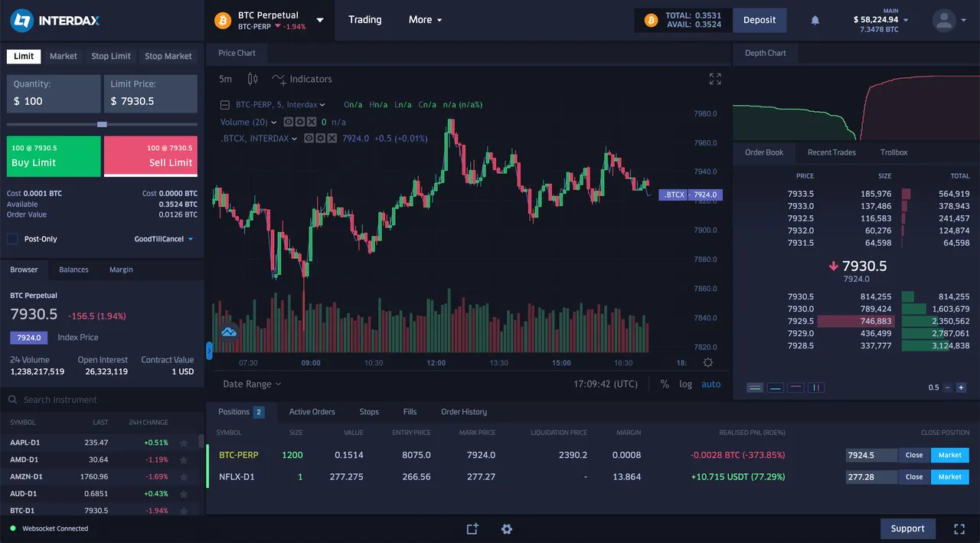The height and width of the screenshot is (543, 980).
Task: Toggle auto scale on chart
Action: point(711,384)
